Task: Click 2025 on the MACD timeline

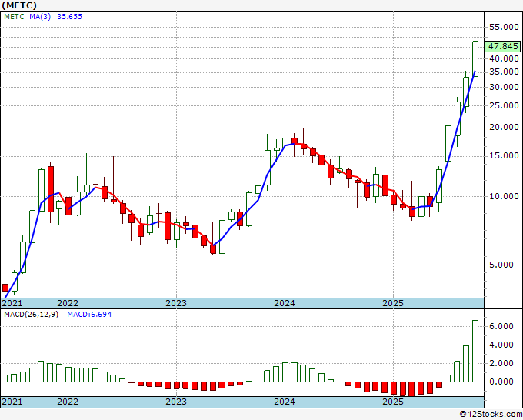Action: [x=393, y=402]
